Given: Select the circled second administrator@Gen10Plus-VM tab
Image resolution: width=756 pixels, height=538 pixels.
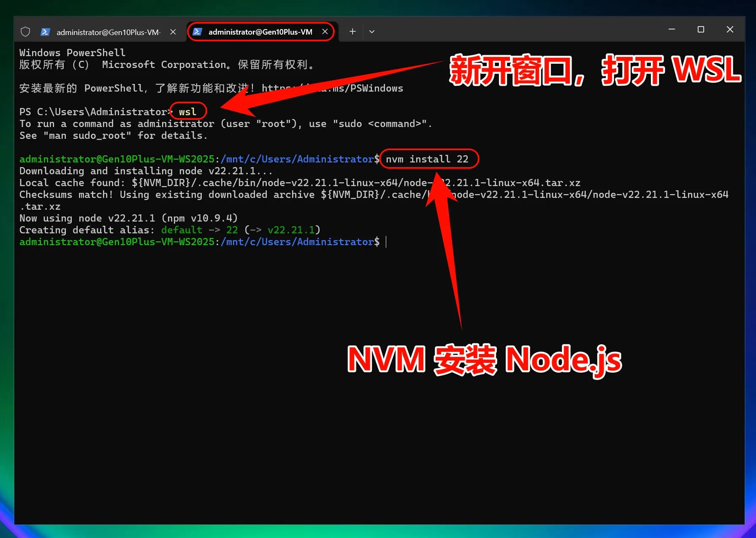Looking at the screenshot, I should 260,32.
